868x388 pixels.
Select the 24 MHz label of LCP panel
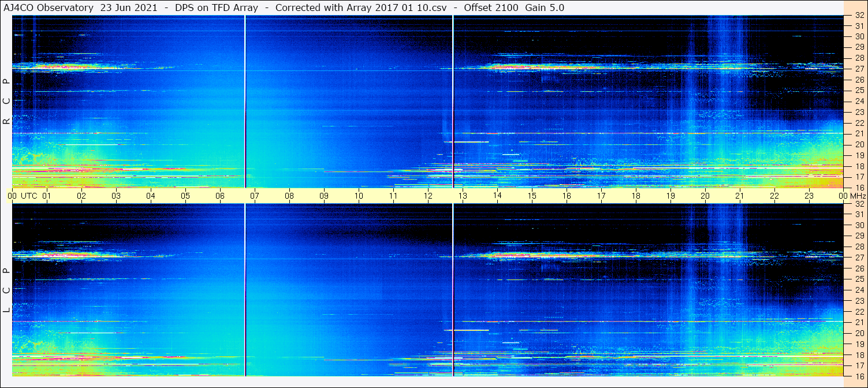coord(859,290)
